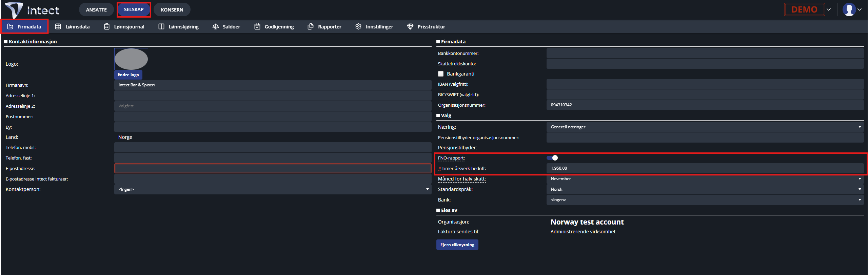Open the Standardspråk dropdown
868x275 pixels.
coord(705,189)
